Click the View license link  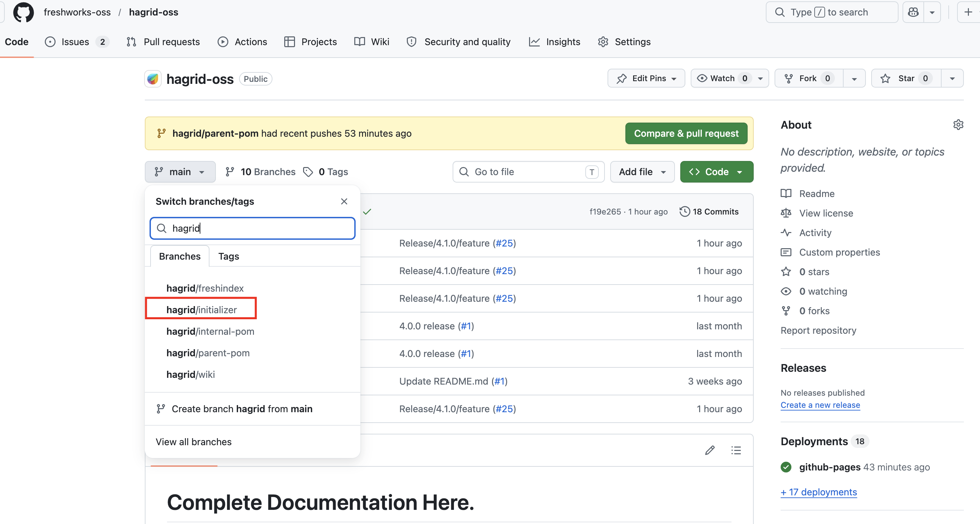point(817,214)
